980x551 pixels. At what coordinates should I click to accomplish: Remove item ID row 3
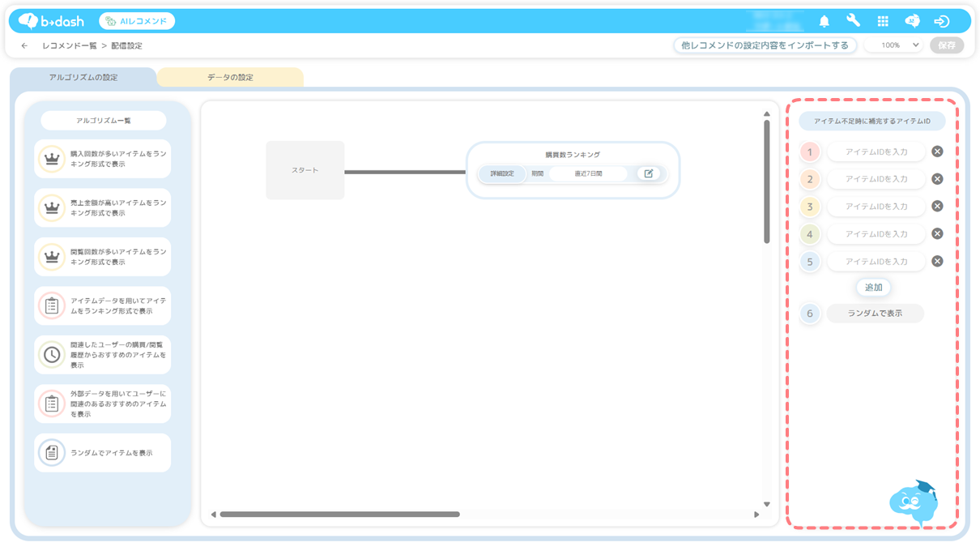[x=937, y=207]
